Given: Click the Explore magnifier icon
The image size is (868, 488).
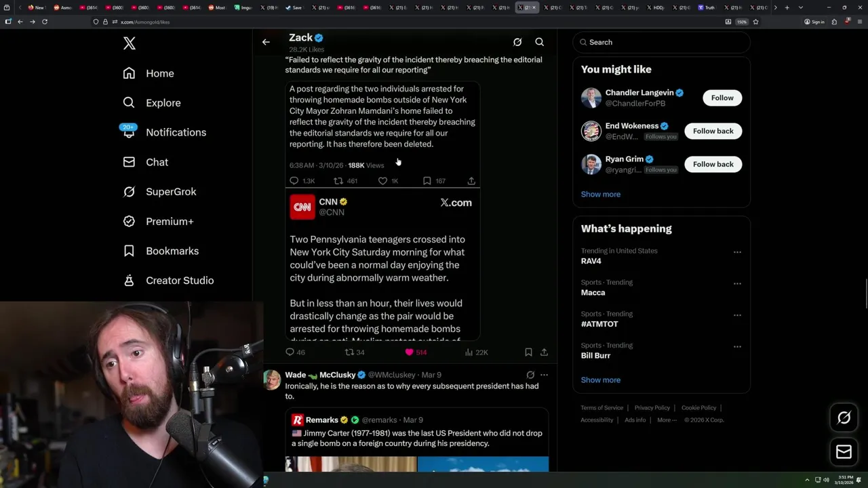Looking at the screenshot, I should click(129, 103).
